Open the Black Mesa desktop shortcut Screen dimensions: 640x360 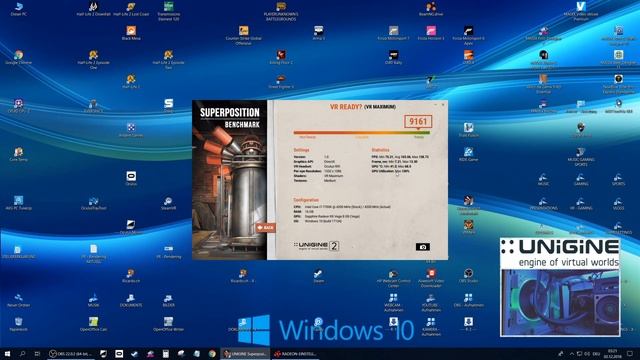pyautogui.click(x=131, y=33)
